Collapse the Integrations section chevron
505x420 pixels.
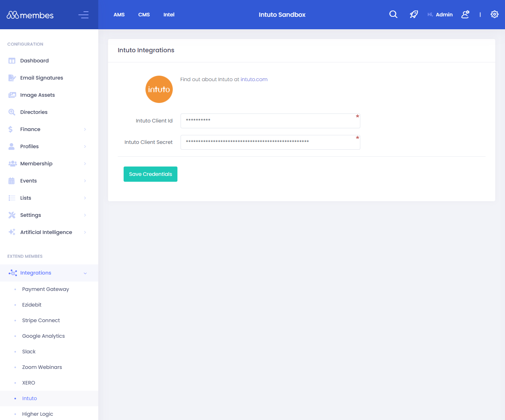click(85, 273)
